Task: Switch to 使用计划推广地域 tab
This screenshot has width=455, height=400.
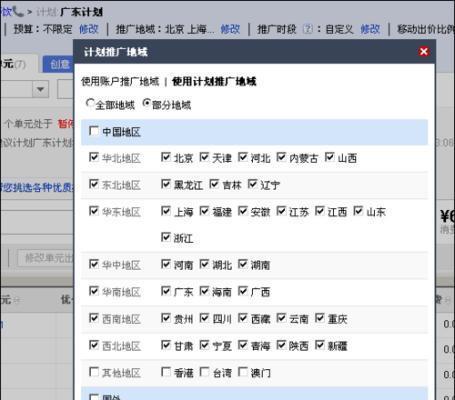Action: 214,81
